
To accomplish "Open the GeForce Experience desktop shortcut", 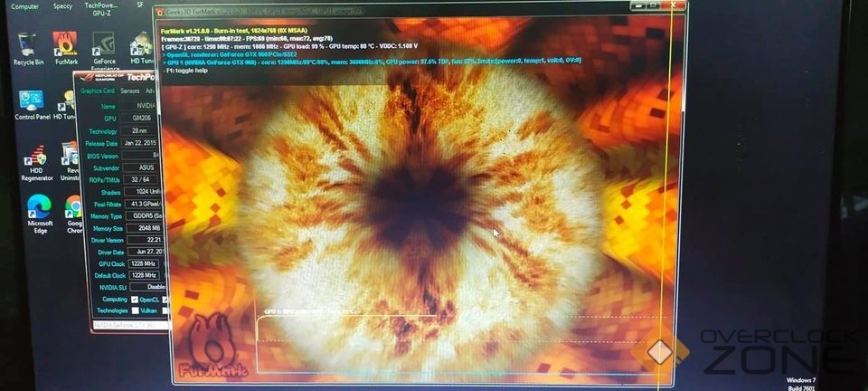I will [103, 49].
